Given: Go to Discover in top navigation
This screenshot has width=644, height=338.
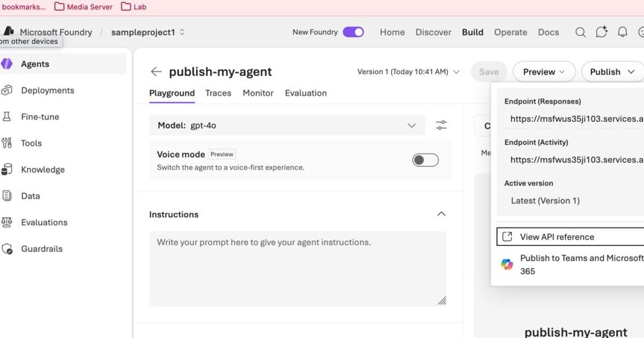Looking at the screenshot, I should (433, 32).
